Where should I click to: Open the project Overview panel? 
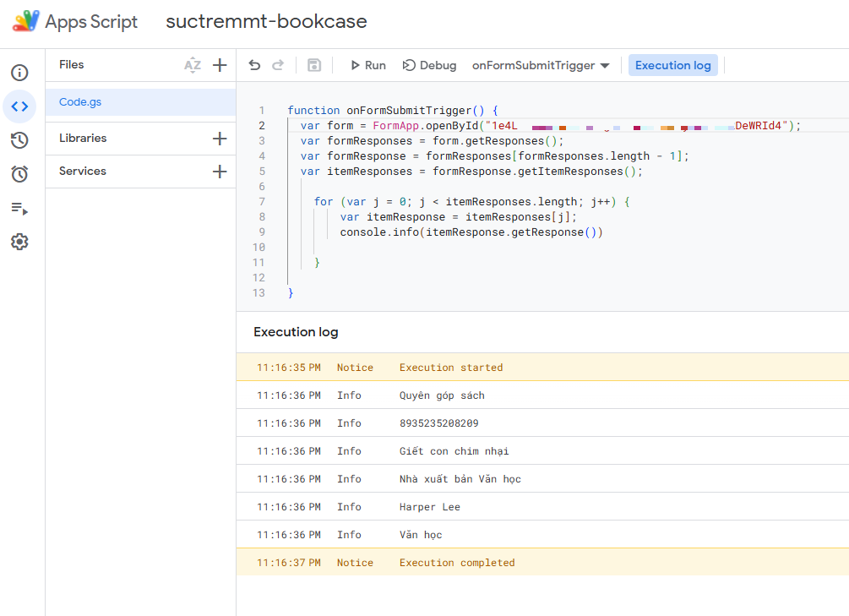click(x=19, y=73)
